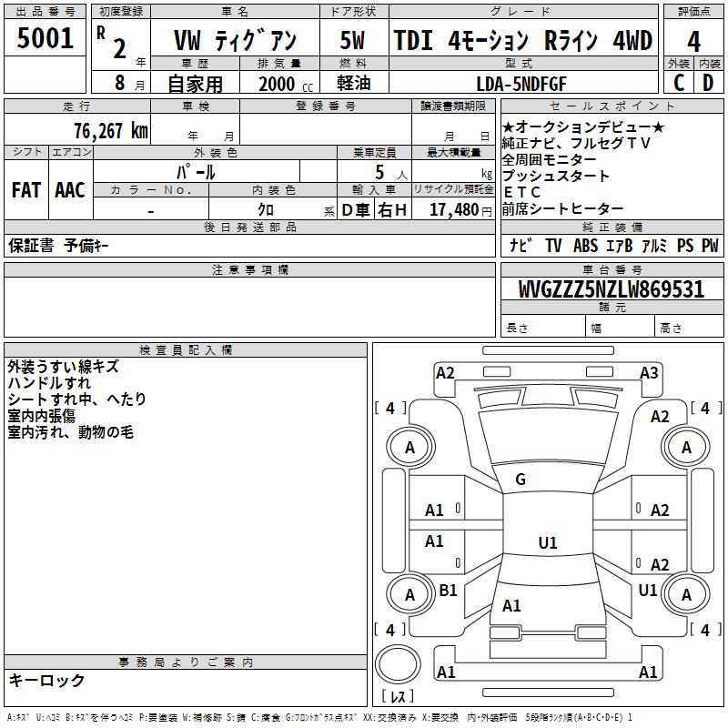
Task: Click the 前席シートヒーター sales point
Action: coord(562,209)
